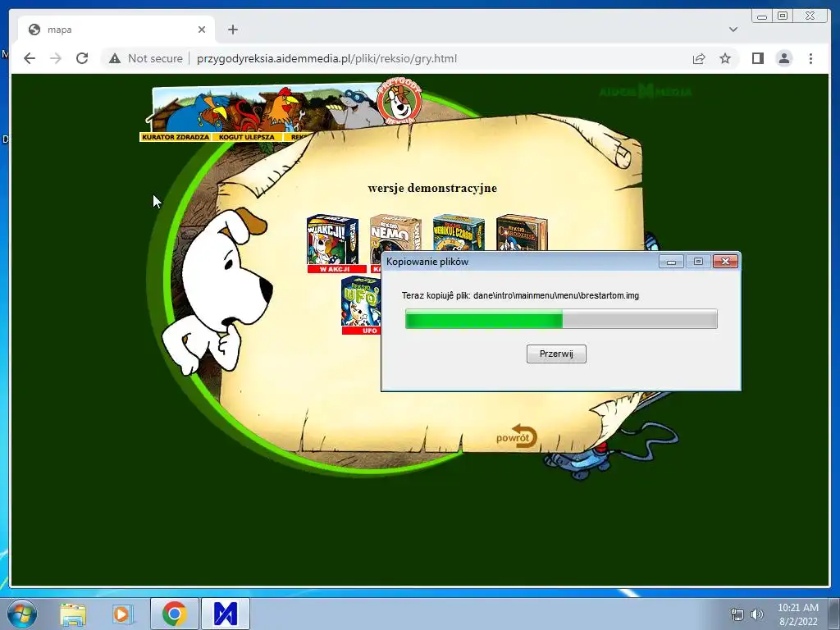Click the Kopiowanie plików title bar

point(519,262)
